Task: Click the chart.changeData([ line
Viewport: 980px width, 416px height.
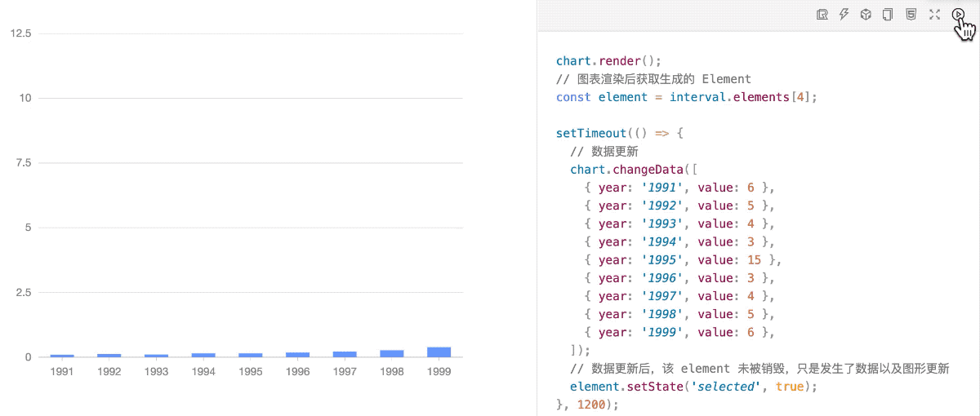Action: pos(635,170)
